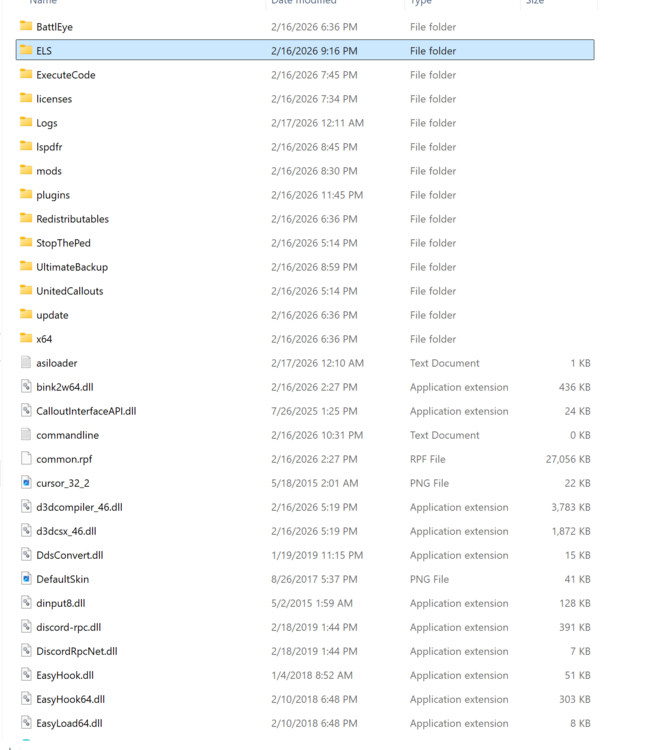The width and height of the screenshot is (650, 750).
Task: Click the UnitedCallouts folder icon
Action: click(26, 290)
